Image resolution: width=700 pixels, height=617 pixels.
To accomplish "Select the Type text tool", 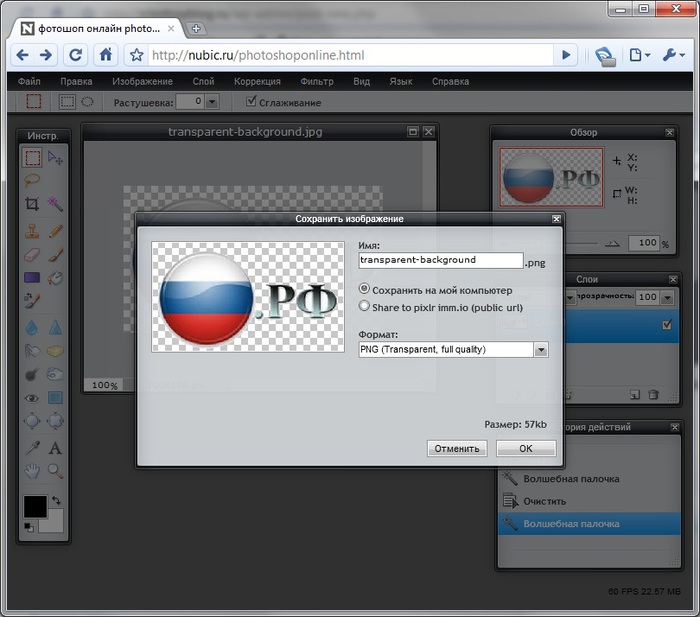I will pyautogui.click(x=55, y=448).
